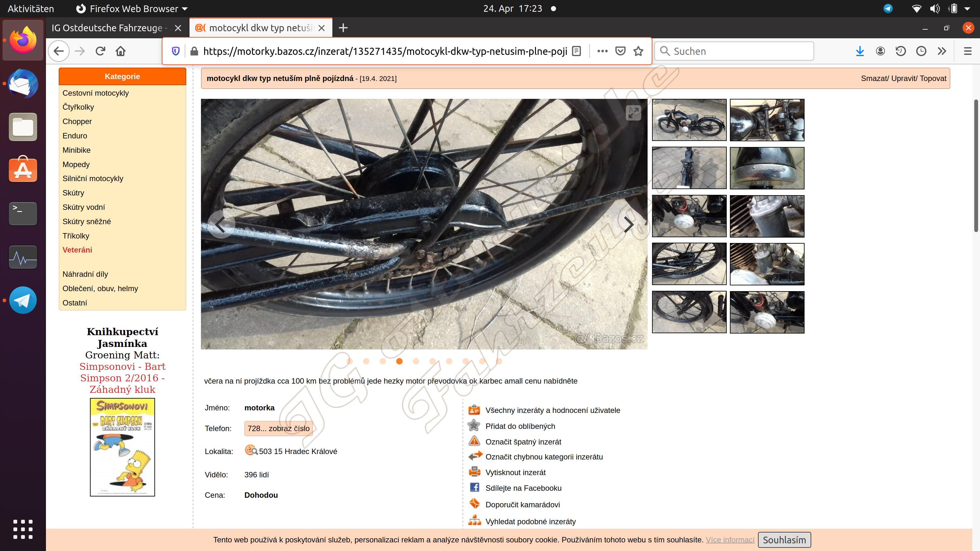This screenshot has width=980, height=551.
Task: Open the Simpsonovi book cover ad
Action: 122,447
